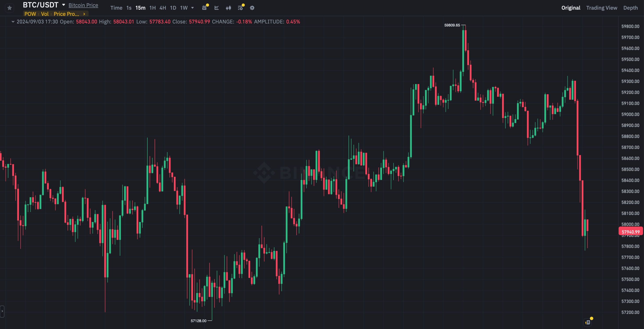The height and width of the screenshot is (329, 644).
Task: Click the AMPLITUDE value 0.45%
Action: [x=293, y=22]
